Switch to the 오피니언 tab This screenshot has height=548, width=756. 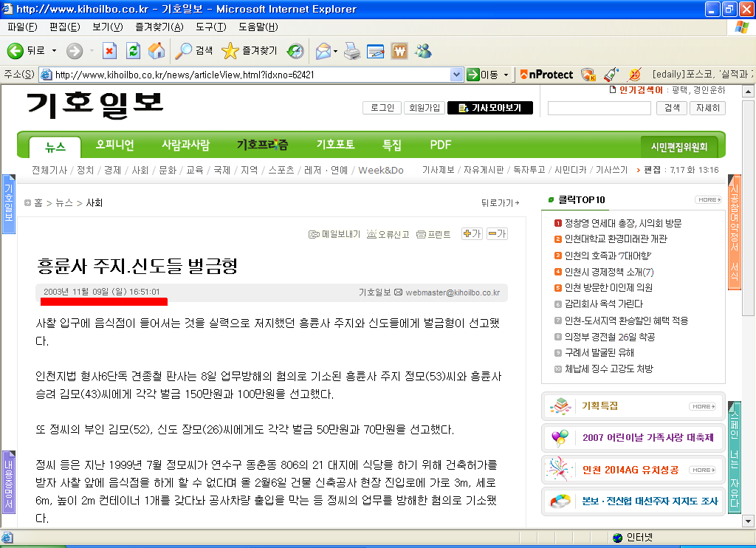click(116, 145)
